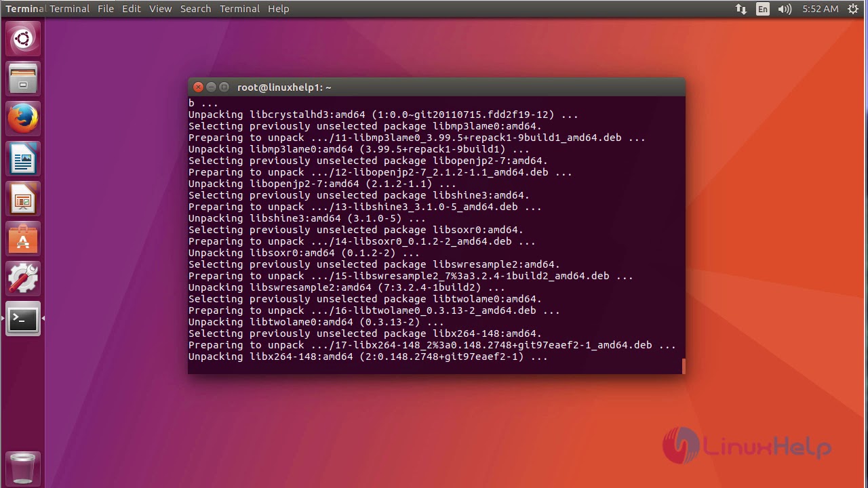Click line 'Unpacking libmp3lame0:amd64 (3.99.5+repack1-9build1)'
This screenshot has width=868, height=488.
point(359,149)
